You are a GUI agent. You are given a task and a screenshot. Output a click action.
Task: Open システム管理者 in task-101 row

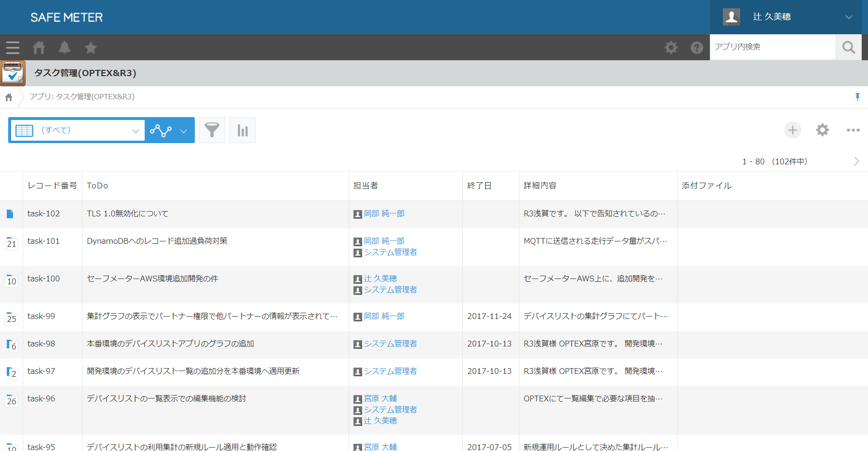pos(391,252)
